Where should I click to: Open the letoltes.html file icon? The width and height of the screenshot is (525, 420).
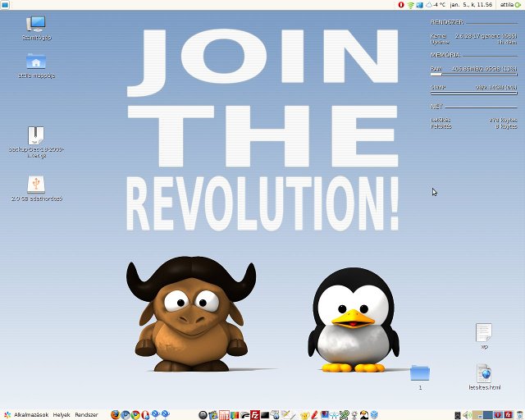click(x=484, y=377)
